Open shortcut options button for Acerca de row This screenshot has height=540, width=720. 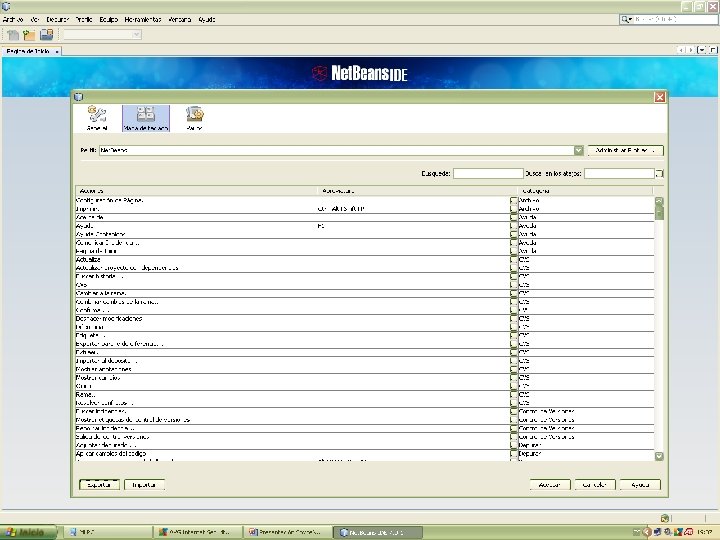pos(513,217)
